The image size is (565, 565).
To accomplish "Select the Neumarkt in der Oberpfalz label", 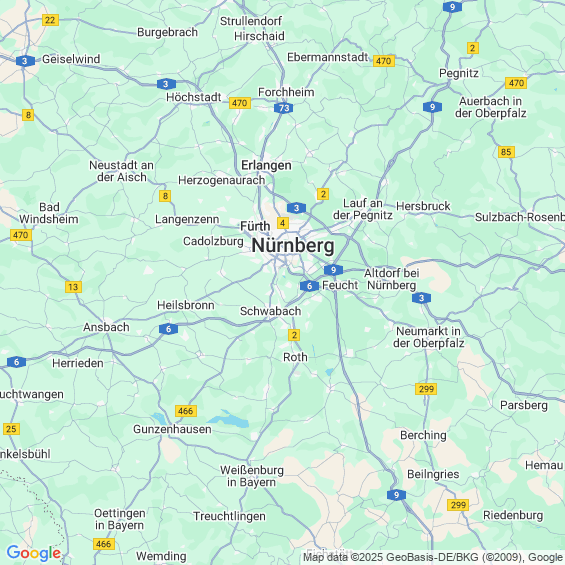I will tap(428, 337).
